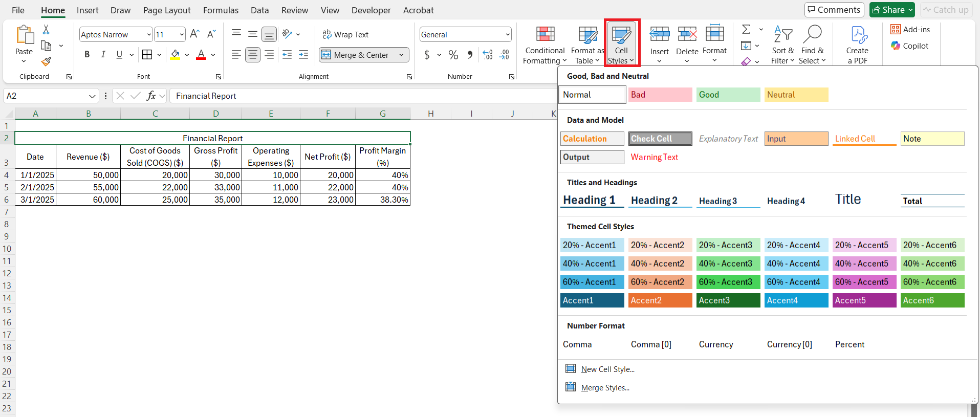Toggle Italic formatting
Viewport: 980px width, 417px height.
[103, 54]
